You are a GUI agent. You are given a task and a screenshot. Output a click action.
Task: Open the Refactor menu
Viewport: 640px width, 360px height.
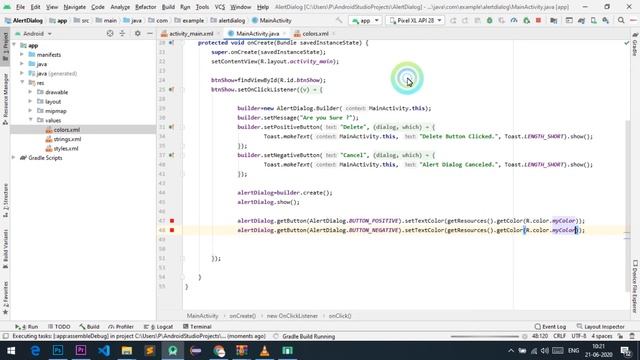coord(145,7)
